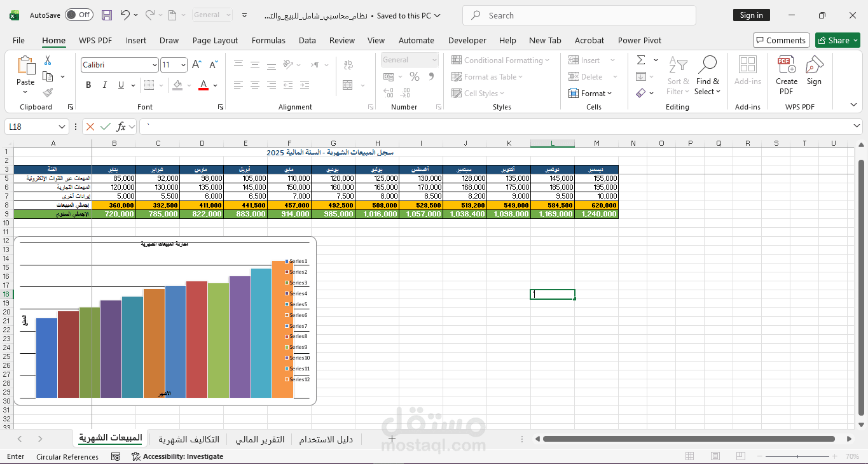Screen dimensions: 868x464
Task: Open the Formulas ribbon tab
Action: click(x=268, y=40)
